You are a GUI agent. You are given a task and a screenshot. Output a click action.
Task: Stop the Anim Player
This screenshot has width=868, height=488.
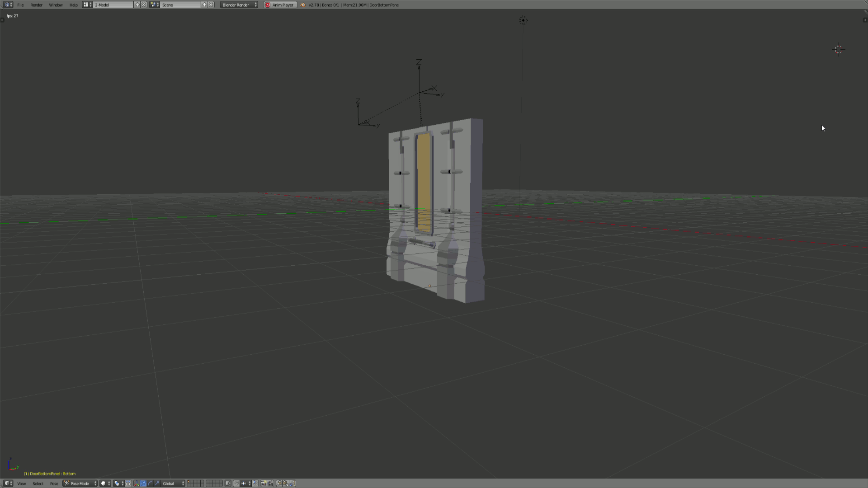click(x=280, y=5)
